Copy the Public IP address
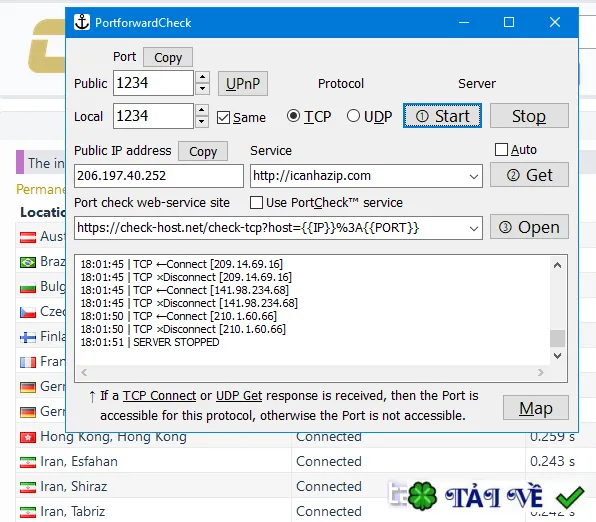Viewport: 596px width, 522px height. point(203,151)
